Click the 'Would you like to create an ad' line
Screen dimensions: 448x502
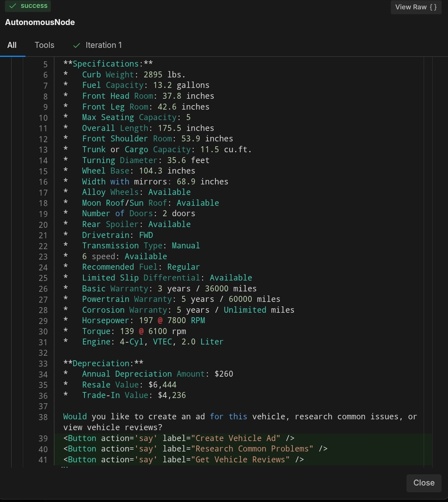pos(240,422)
